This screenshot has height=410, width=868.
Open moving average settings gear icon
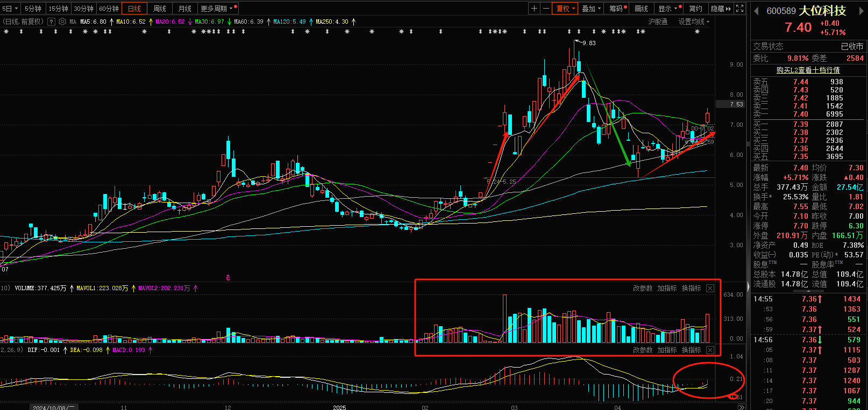pos(62,22)
